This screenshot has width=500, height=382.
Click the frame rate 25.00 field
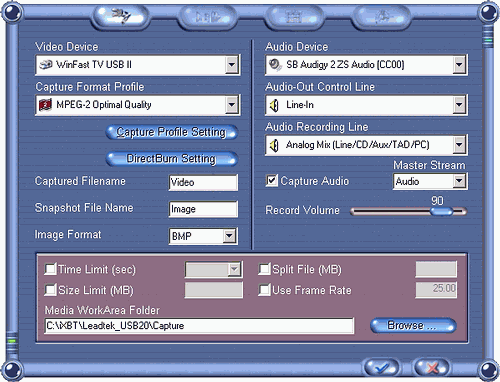point(436,289)
